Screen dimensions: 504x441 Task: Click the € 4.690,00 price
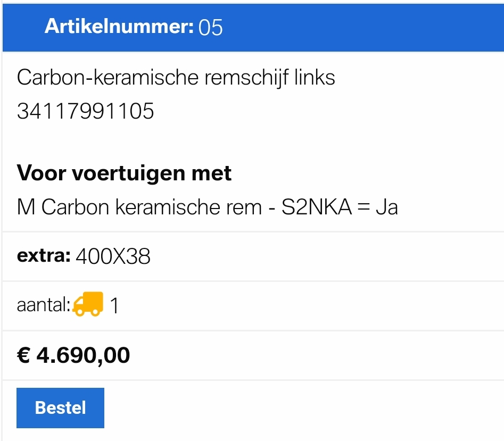pos(73,355)
